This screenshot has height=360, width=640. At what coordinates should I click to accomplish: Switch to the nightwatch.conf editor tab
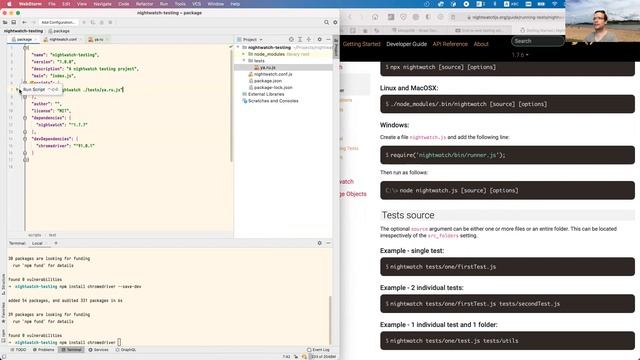click(62, 39)
